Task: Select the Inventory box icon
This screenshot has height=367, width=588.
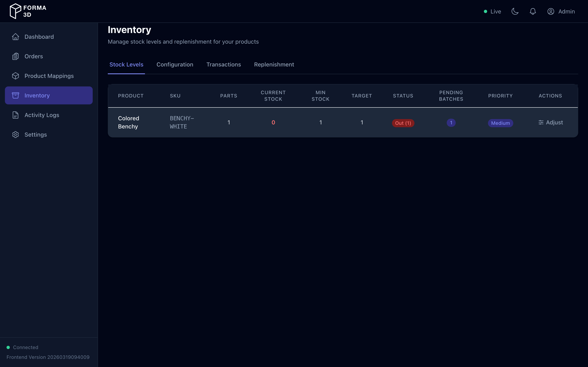Action: (16, 95)
